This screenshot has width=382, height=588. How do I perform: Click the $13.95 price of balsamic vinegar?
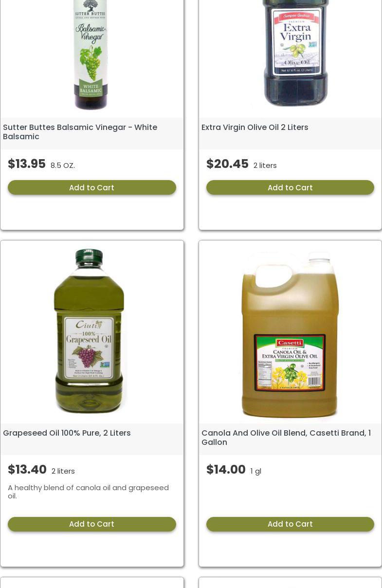tap(27, 164)
